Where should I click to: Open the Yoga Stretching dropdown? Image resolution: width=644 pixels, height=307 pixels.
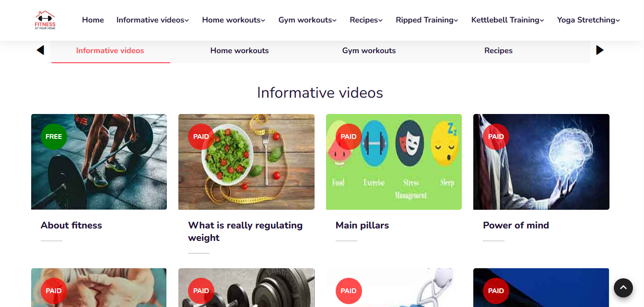[588, 20]
